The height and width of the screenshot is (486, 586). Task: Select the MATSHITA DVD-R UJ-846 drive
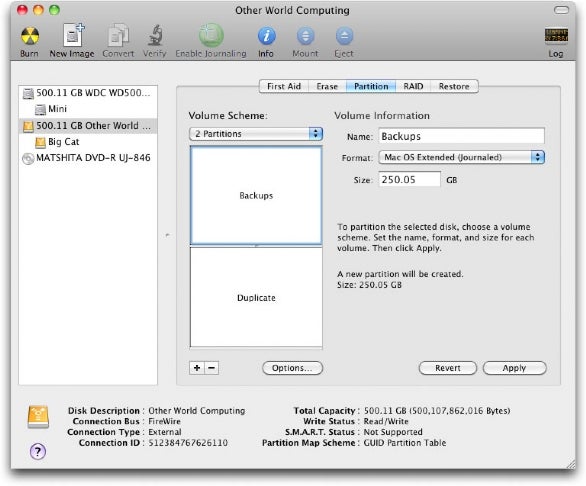[88, 158]
